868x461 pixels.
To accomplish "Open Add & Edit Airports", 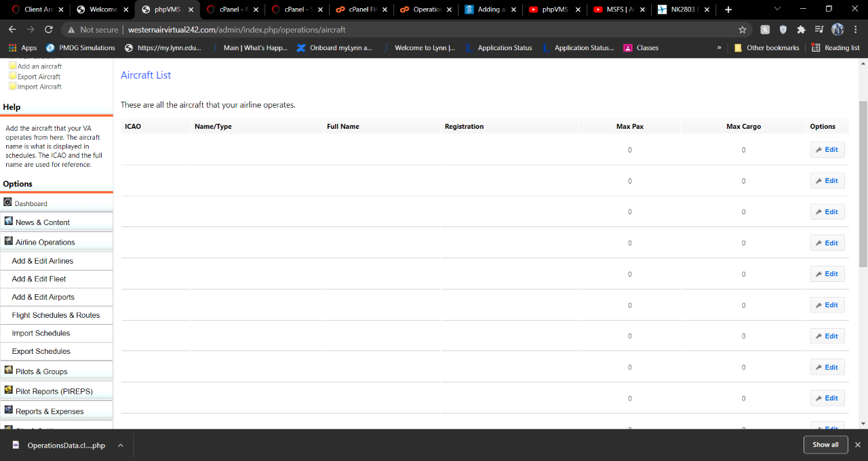I will (56, 297).
